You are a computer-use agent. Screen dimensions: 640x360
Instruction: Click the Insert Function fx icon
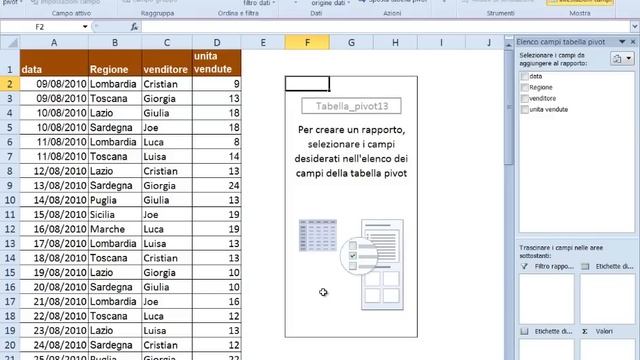point(134,27)
